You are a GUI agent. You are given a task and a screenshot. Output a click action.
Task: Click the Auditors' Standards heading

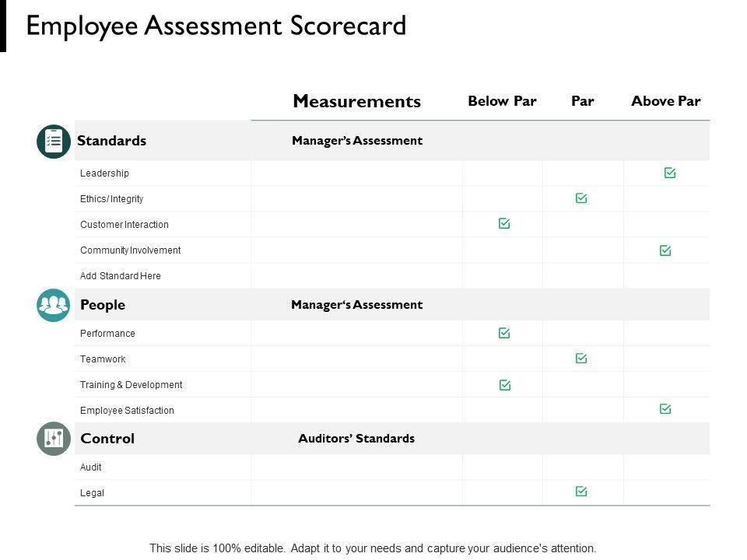[x=356, y=439]
